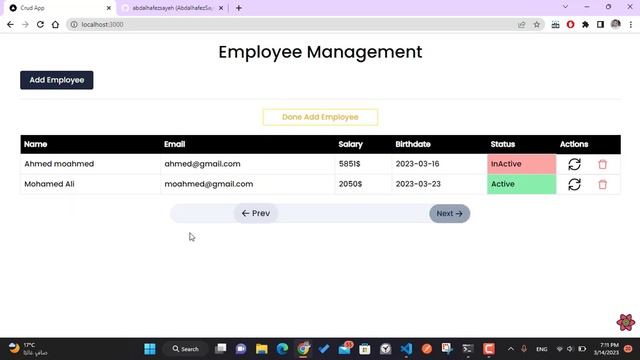This screenshot has width=640, height=360.
Task: Open Chrome three-dot menu
Action: (x=631, y=24)
